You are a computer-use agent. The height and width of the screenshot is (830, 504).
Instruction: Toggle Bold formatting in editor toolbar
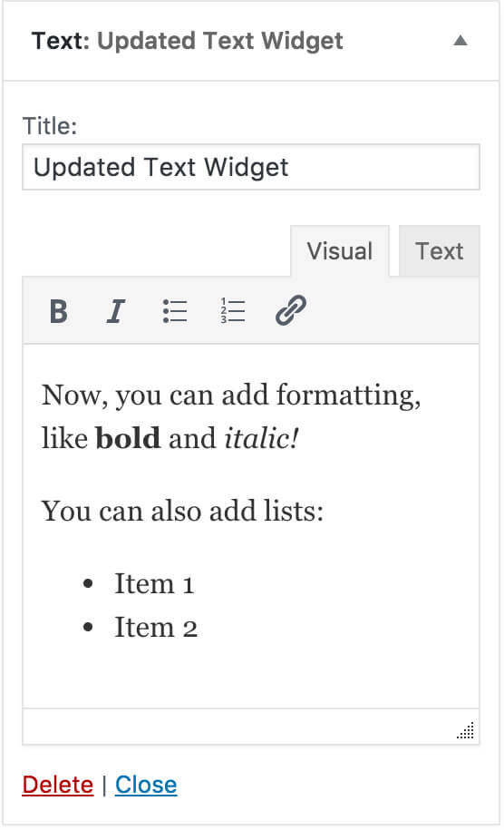click(x=59, y=311)
